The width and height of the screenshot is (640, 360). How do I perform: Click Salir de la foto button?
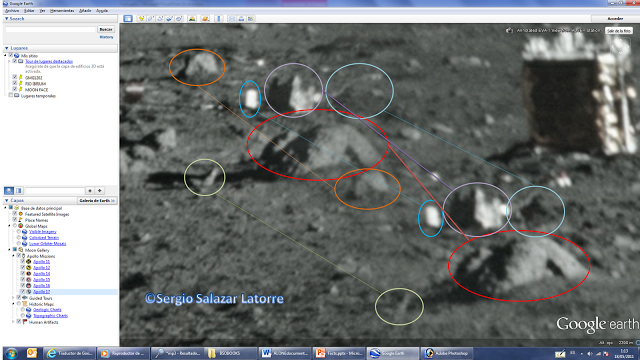pyautogui.click(x=619, y=31)
